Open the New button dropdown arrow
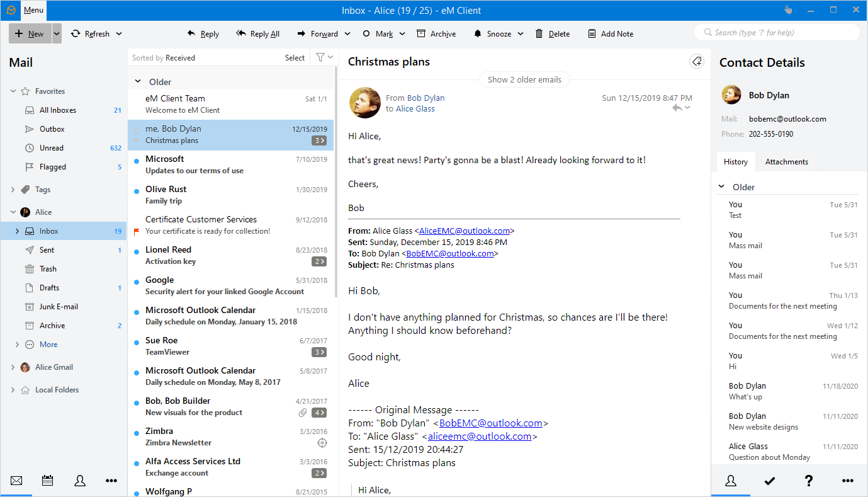868x497 pixels. 57,34
